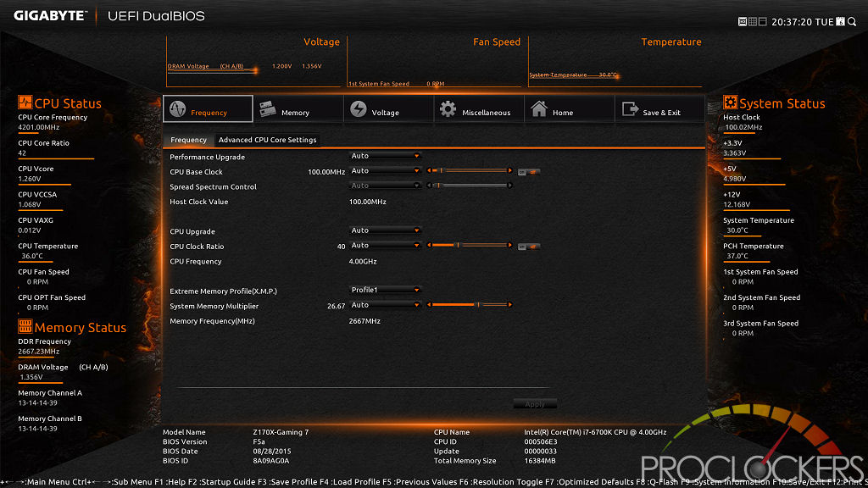This screenshot has width=868, height=488.
Task: Open the Frequency main menu
Action: [x=209, y=109]
